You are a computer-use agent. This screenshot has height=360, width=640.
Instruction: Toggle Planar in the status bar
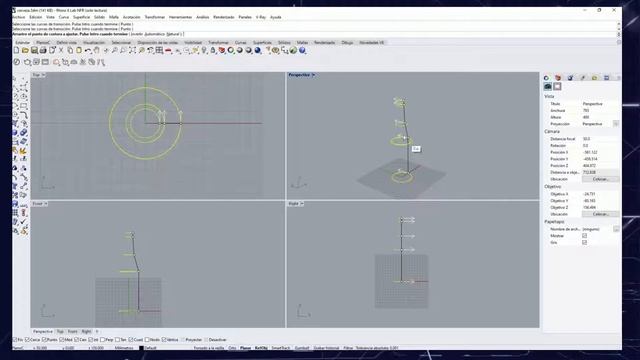245,348
